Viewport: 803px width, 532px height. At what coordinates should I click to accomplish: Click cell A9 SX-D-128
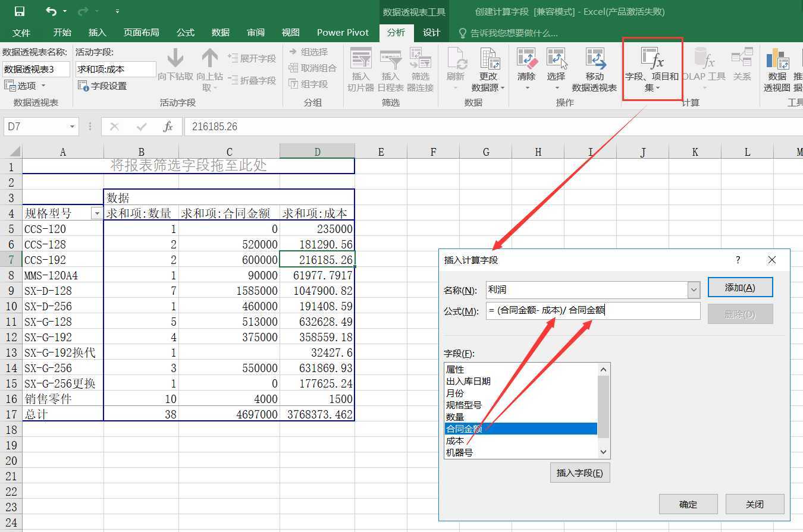click(62, 291)
